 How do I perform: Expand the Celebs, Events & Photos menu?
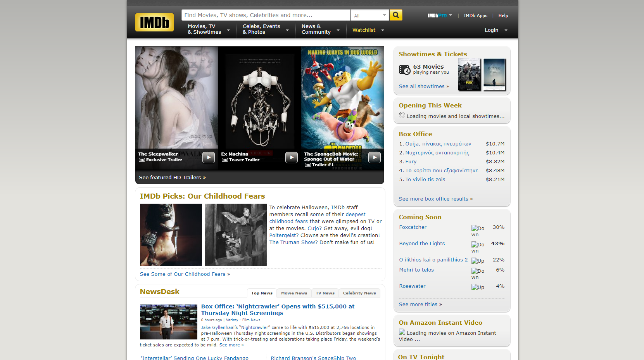point(266,29)
